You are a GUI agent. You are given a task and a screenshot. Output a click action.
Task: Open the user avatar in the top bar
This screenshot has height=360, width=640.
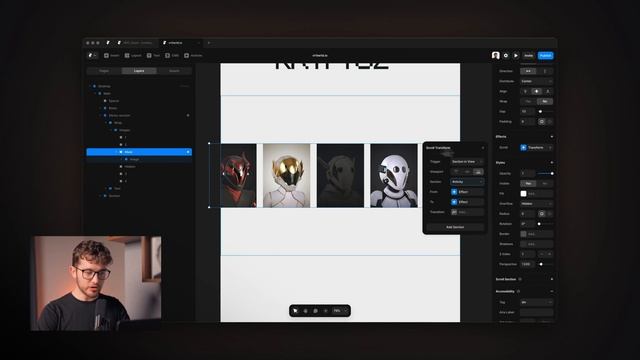pos(496,56)
